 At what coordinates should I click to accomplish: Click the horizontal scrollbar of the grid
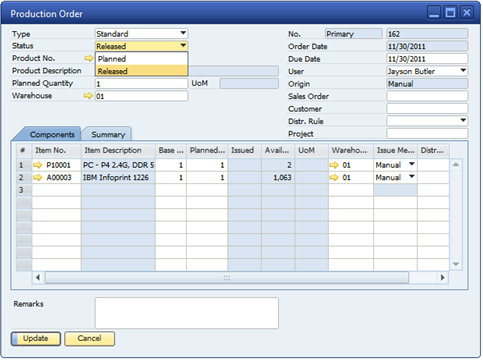coord(227,277)
